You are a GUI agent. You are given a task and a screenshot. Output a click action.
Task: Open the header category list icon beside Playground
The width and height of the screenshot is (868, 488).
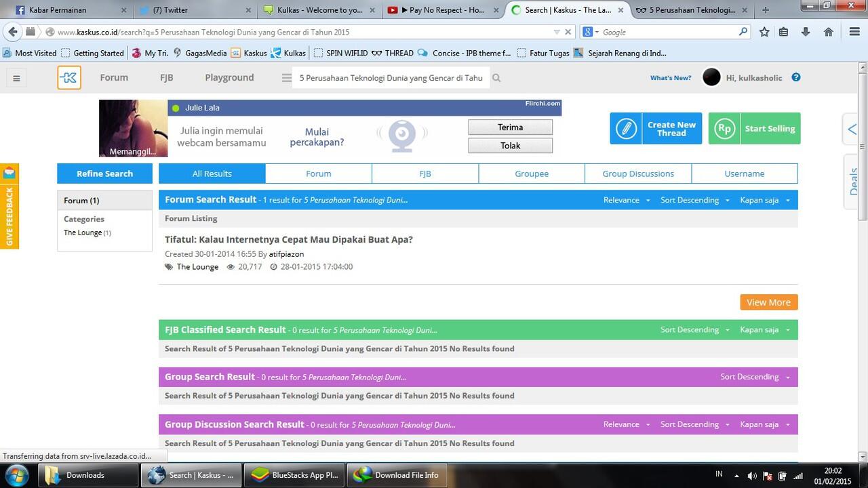coord(286,78)
